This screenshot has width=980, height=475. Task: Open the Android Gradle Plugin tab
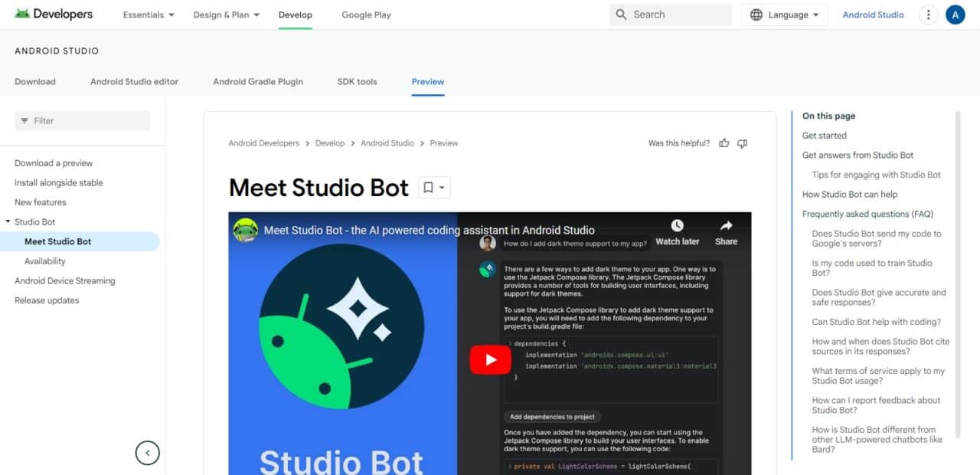point(258,82)
